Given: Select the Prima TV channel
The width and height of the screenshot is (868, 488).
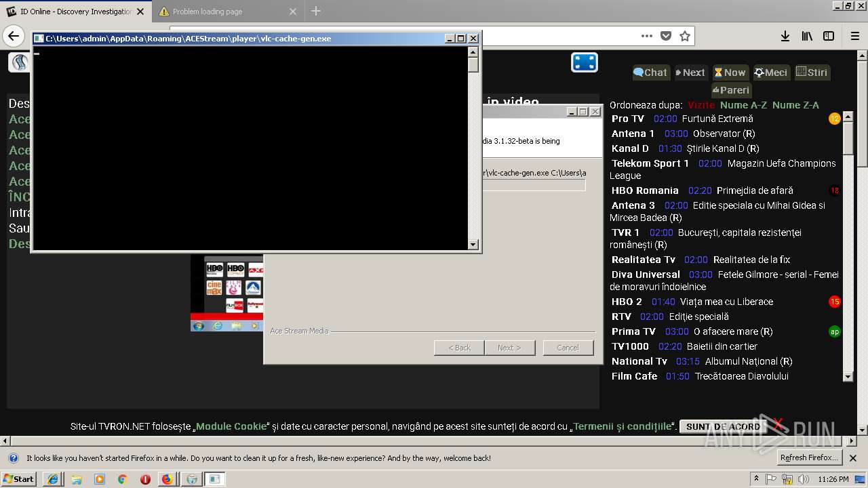Looking at the screenshot, I should pos(633,331).
